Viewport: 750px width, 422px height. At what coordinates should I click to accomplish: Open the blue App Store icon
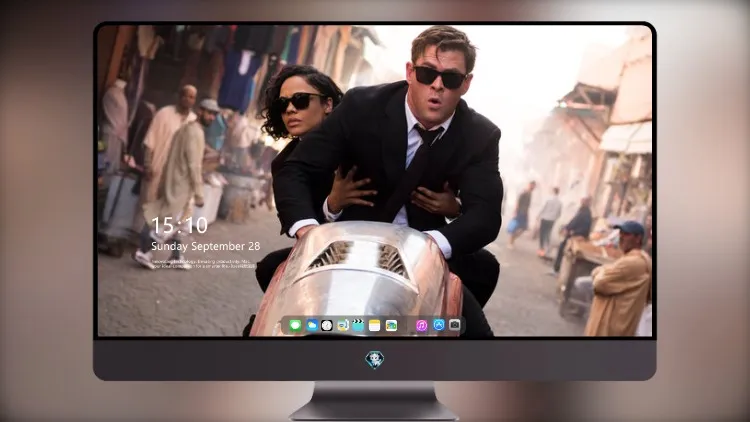(439, 325)
